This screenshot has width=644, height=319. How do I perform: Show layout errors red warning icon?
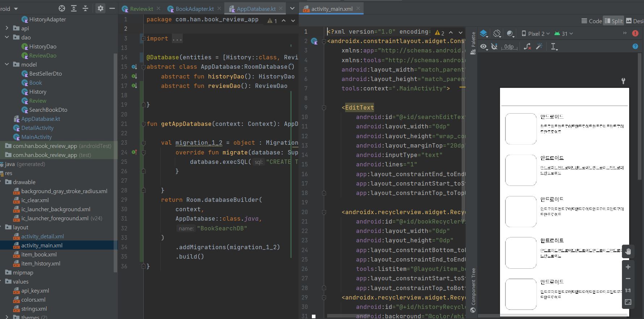[x=635, y=33]
